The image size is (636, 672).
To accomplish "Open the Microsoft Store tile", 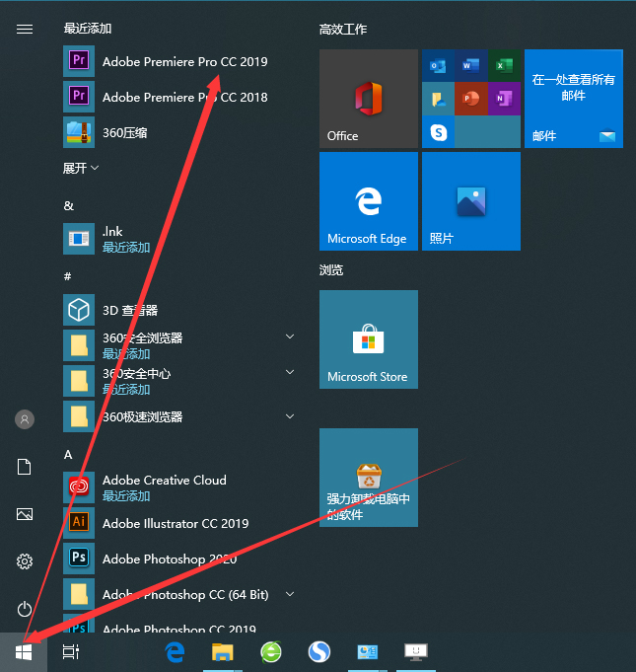I will point(368,339).
